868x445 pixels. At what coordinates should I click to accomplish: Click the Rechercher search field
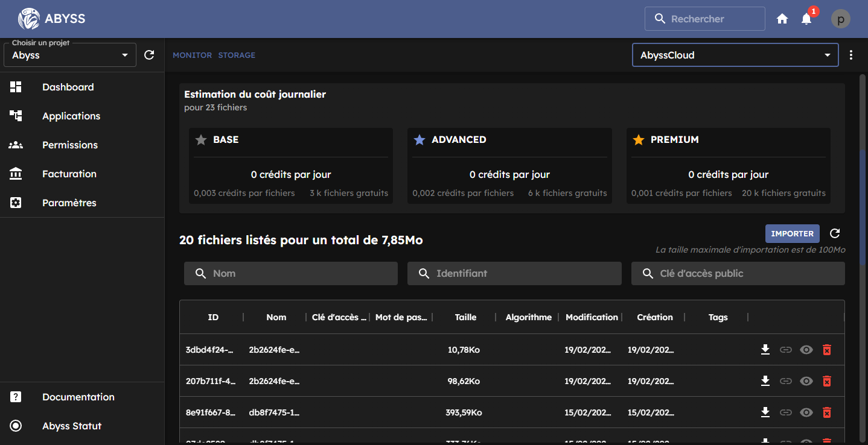point(705,19)
